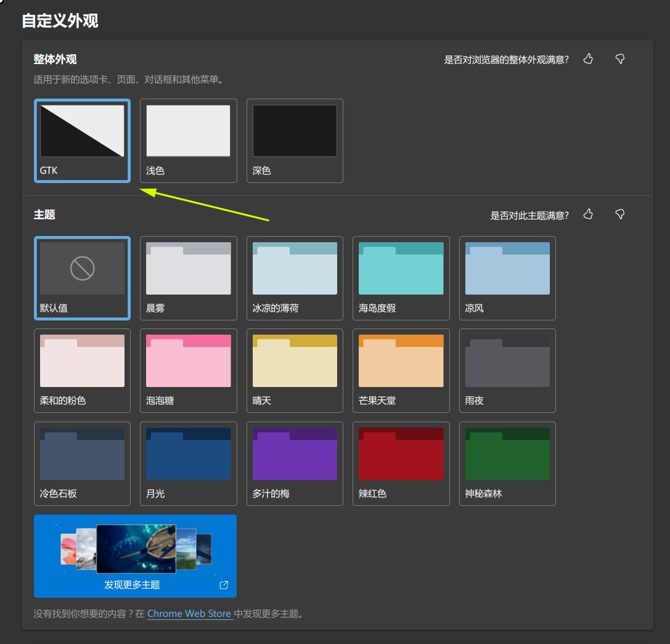Apply the 泡泡糖 pink theme
Image resolution: width=670 pixels, height=644 pixels.
(x=189, y=370)
